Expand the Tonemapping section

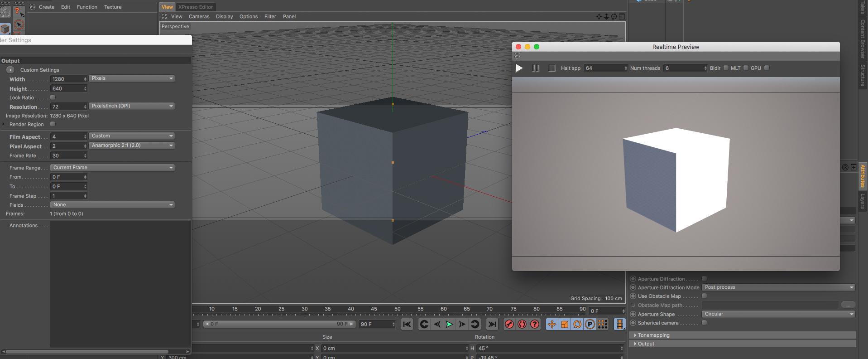[x=653, y=335]
